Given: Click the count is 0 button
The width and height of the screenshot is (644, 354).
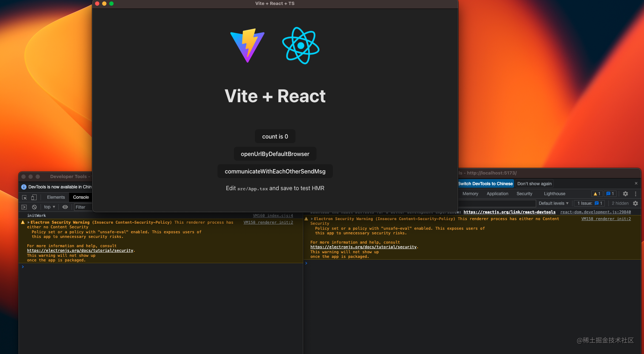Looking at the screenshot, I should coord(275,136).
